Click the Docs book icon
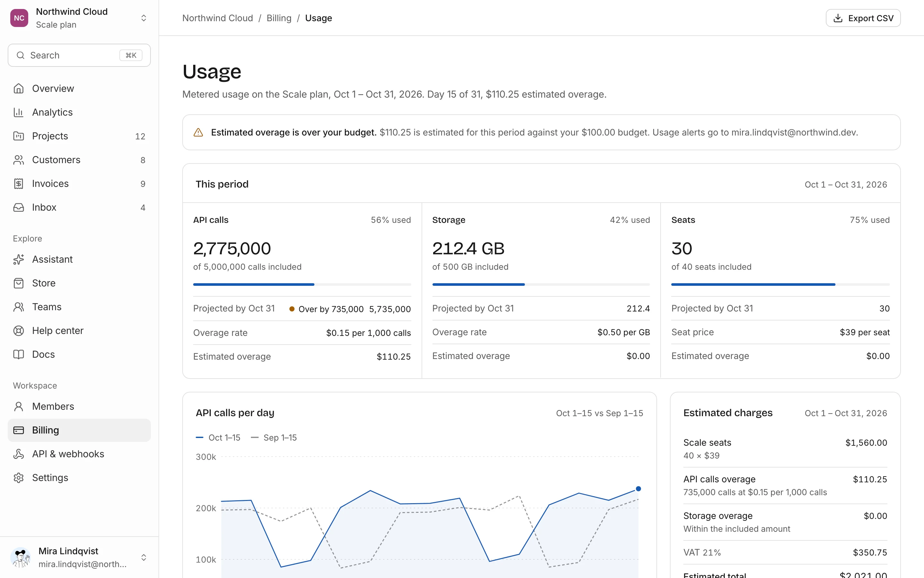 tap(19, 355)
